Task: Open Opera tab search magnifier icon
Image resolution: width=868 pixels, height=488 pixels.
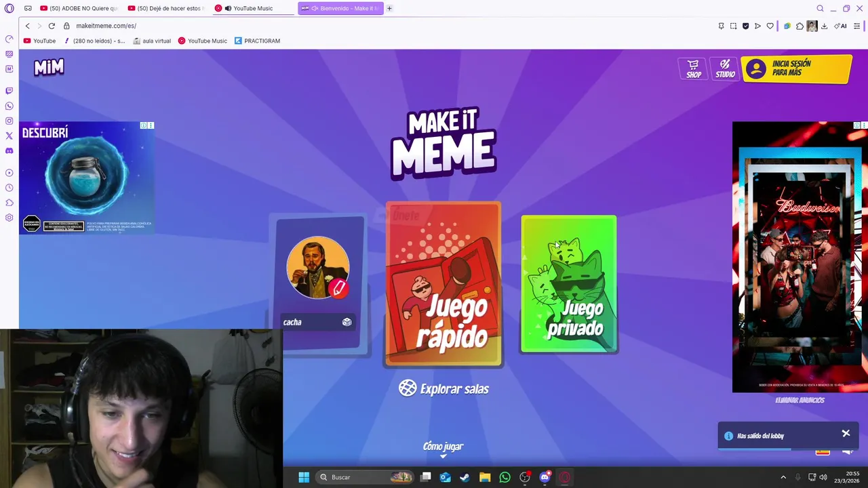Action: [820, 8]
